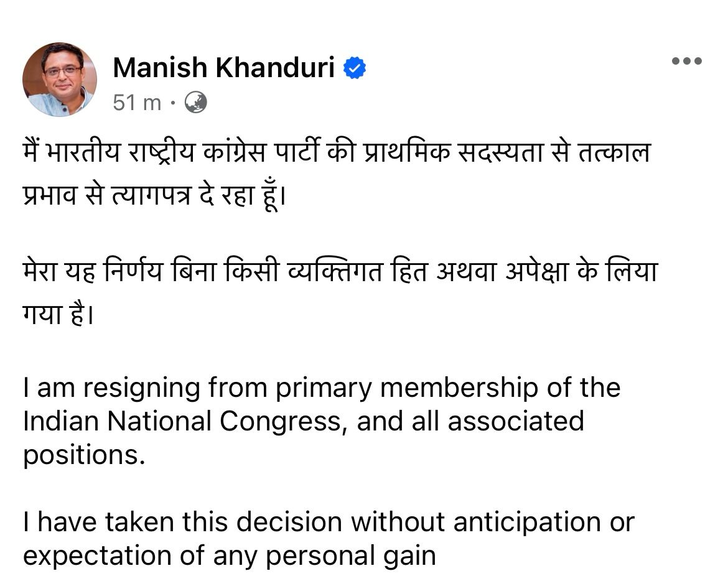Open the three-dot post options menu

point(687,61)
